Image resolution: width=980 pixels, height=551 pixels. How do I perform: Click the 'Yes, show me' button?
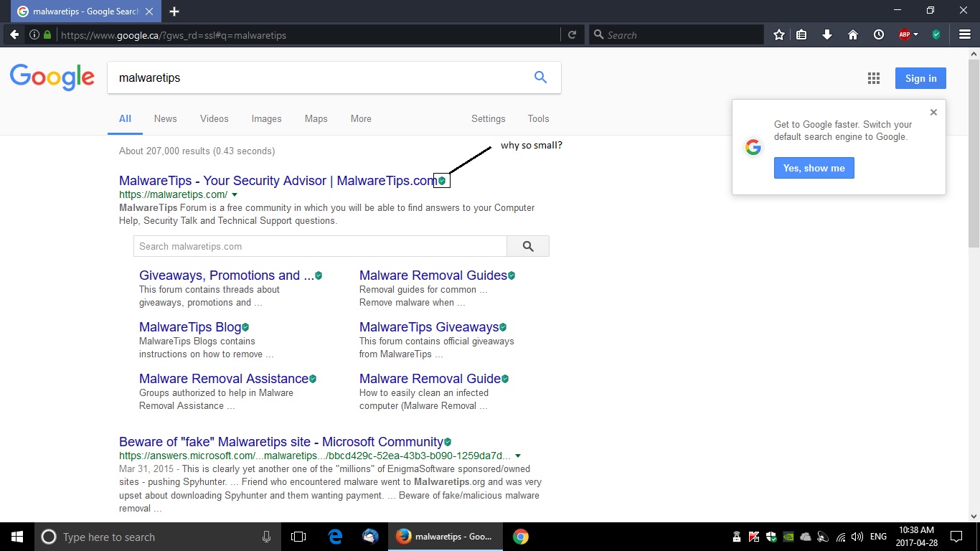pyautogui.click(x=814, y=168)
